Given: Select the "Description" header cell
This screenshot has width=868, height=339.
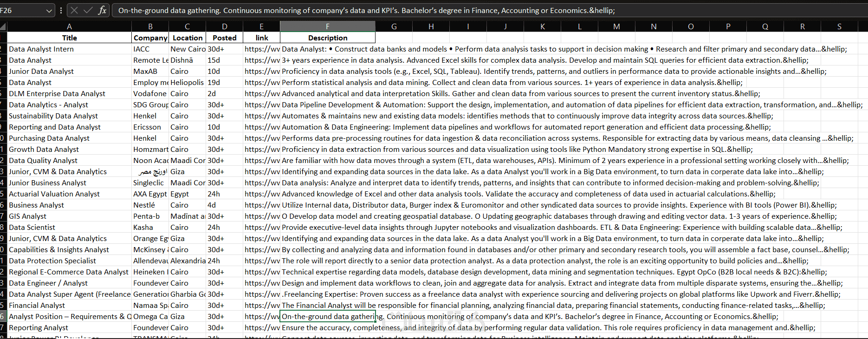Looking at the screenshot, I should pos(328,38).
